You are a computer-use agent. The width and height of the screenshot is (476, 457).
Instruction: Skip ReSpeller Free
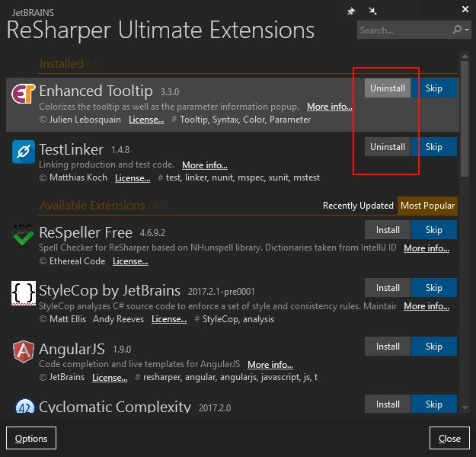tap(434, 230)
